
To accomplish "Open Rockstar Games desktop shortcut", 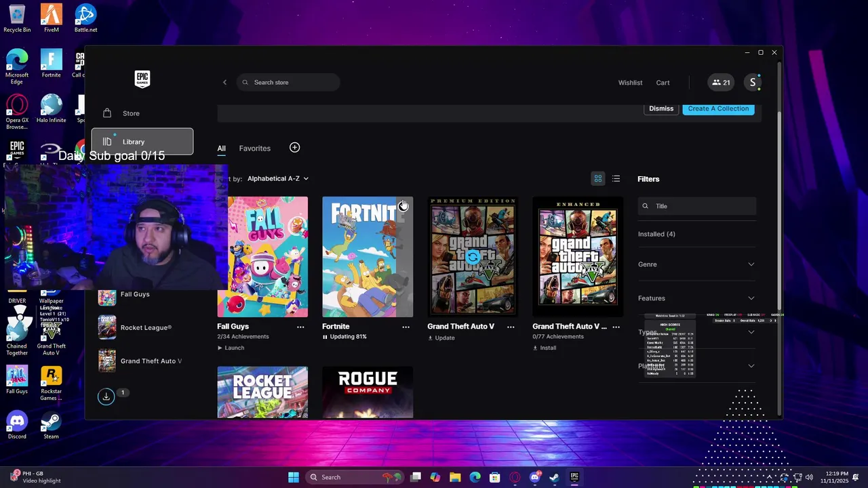I will pyautogui.click(x=51, y=384).
